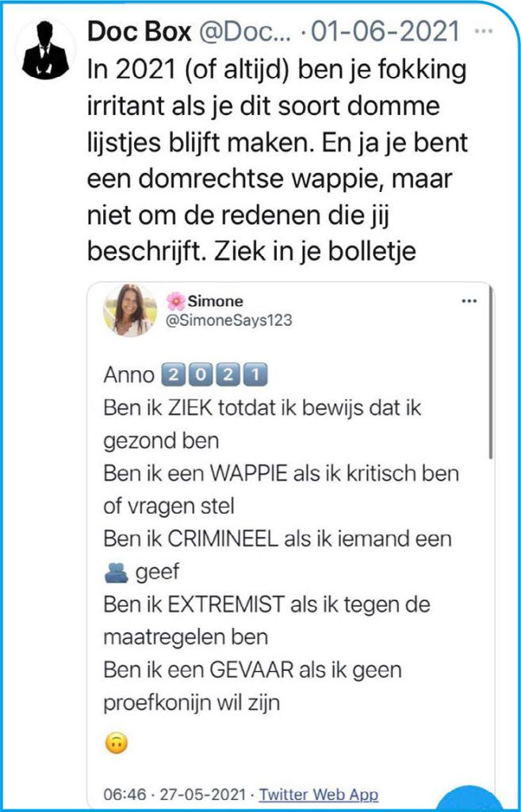521x812 pixels.
Task: Click the flower emoji beside Simone
Action: [x=175, y=301]
